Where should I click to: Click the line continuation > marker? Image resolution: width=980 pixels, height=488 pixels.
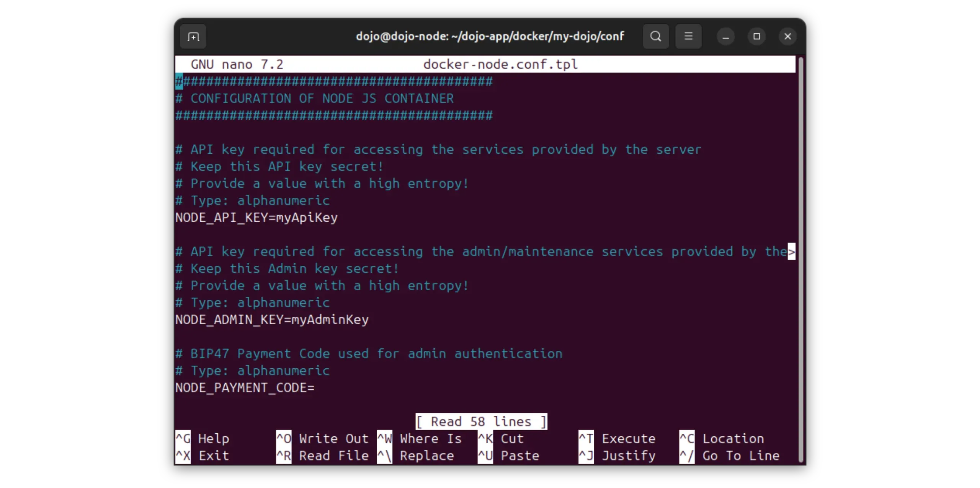pyautogui.click(x=791, y=252)
